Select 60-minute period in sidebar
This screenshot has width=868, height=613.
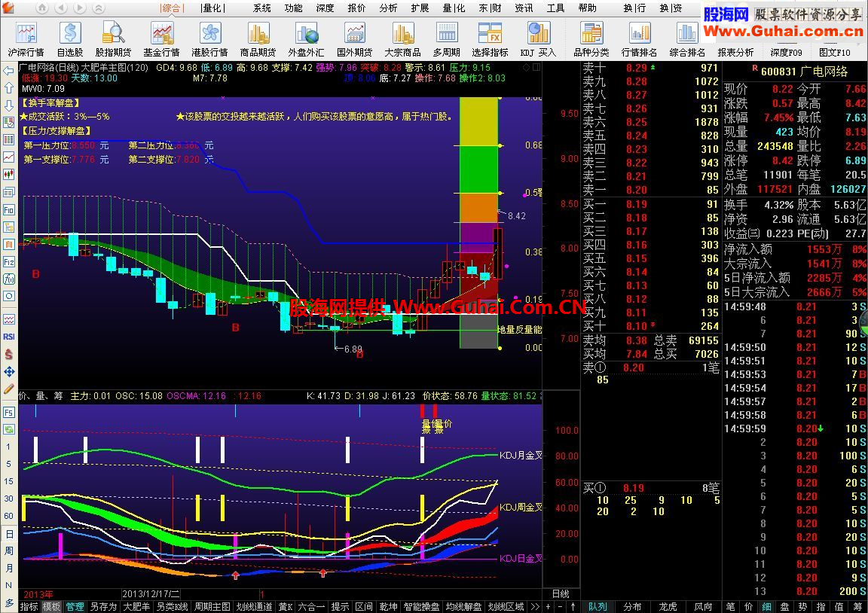click(x=8, y=516)
